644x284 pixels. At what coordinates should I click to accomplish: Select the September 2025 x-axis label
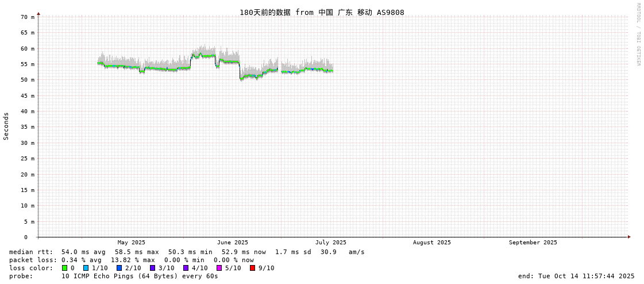533,243
